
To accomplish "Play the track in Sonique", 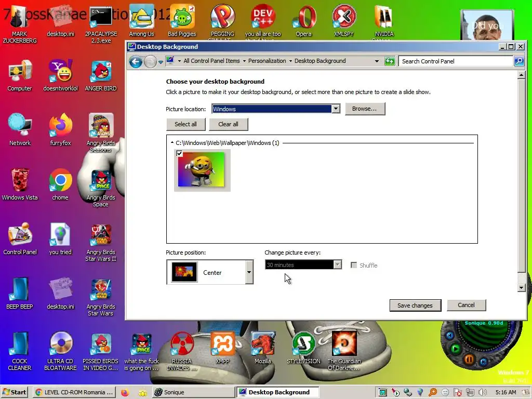I will click(x=455, y=349).
